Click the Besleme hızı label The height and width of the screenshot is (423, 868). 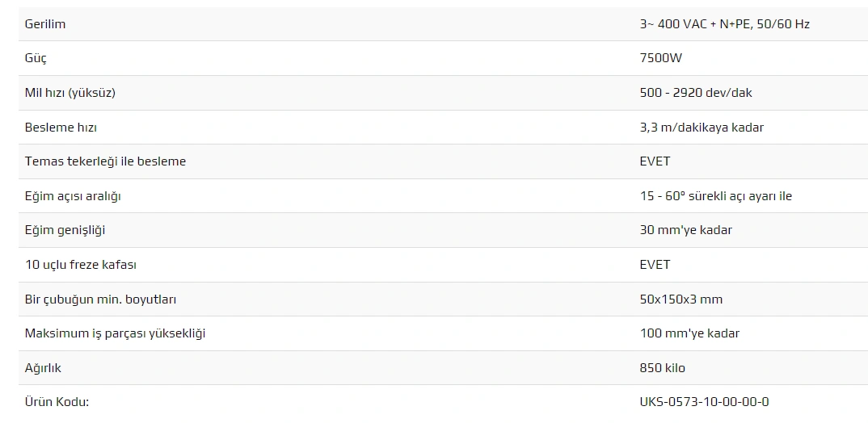point(61,128)
